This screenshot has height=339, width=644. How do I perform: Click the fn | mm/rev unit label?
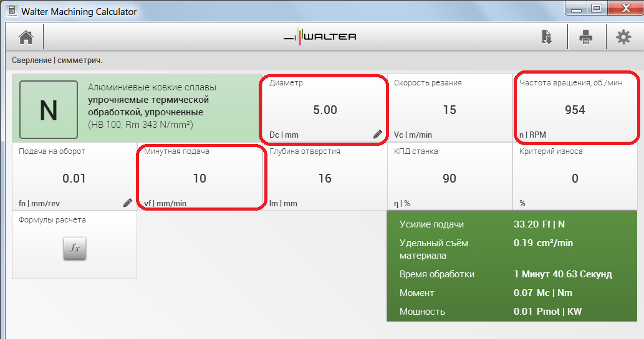39,204
